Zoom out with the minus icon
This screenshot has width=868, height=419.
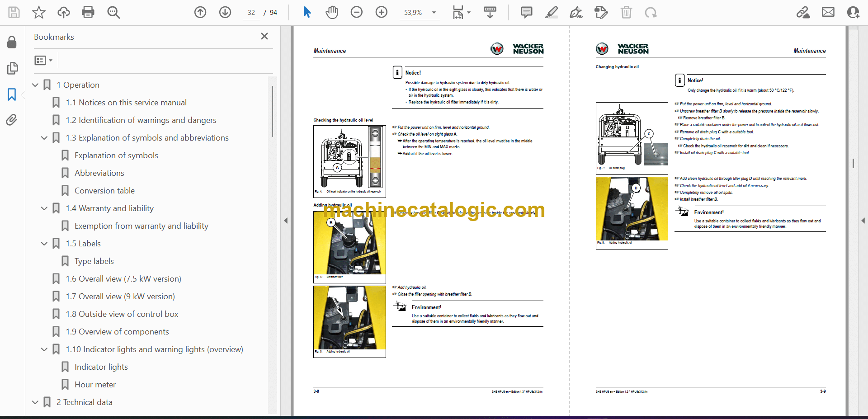pyautogui.click(x=357, y=12)
